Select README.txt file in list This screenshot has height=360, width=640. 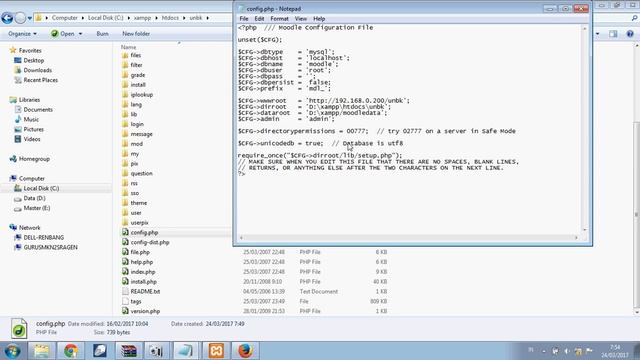coord(145,291)
